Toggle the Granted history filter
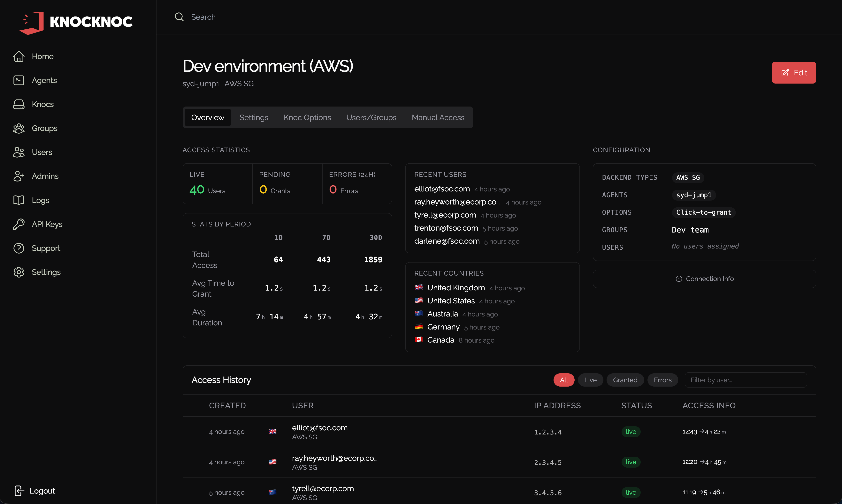Viewport: 842px width, 504px height. coord(625,380)
